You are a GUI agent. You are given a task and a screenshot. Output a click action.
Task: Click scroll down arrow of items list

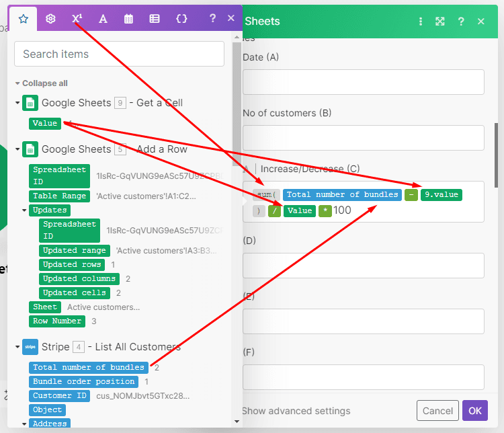click(237, 422)
